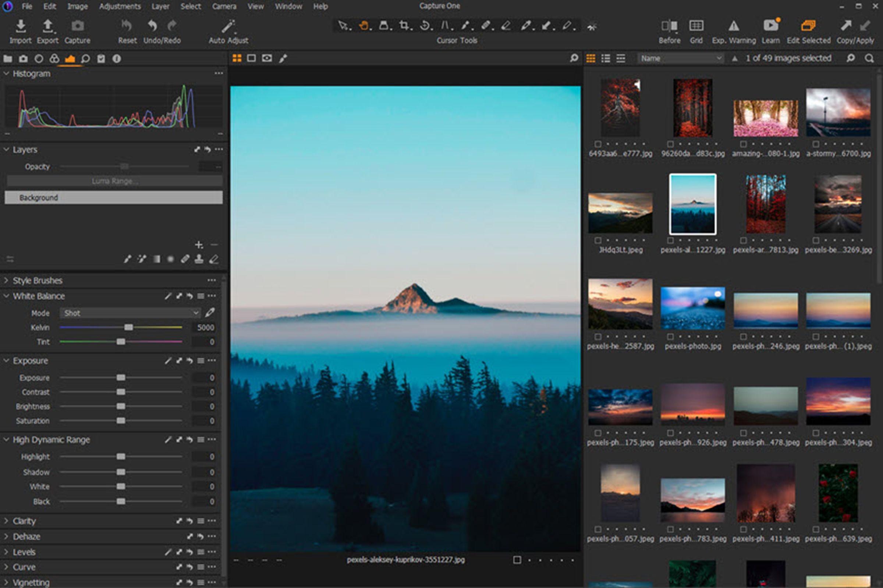Switch to the Color tool tab
This screenshot has height=588, width=883.
pyautogui.click(x=54, y=58)
